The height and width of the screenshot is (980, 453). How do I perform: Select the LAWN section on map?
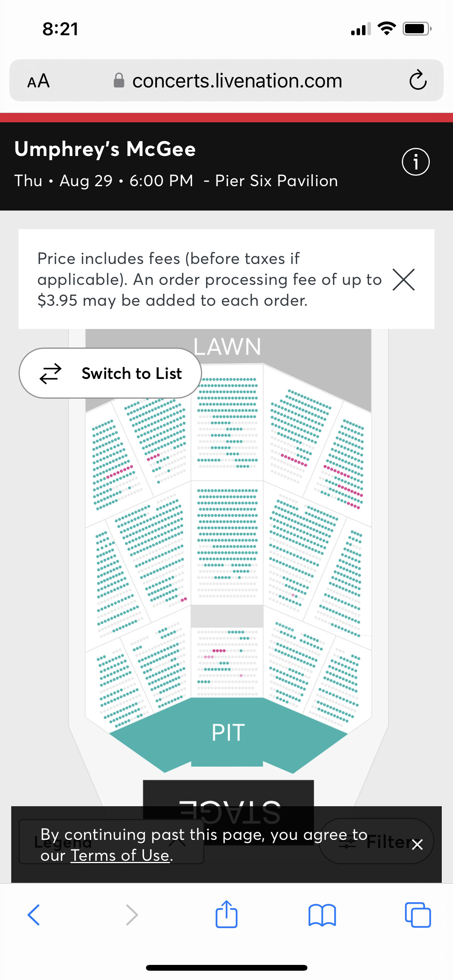click(x=228, y=346)
